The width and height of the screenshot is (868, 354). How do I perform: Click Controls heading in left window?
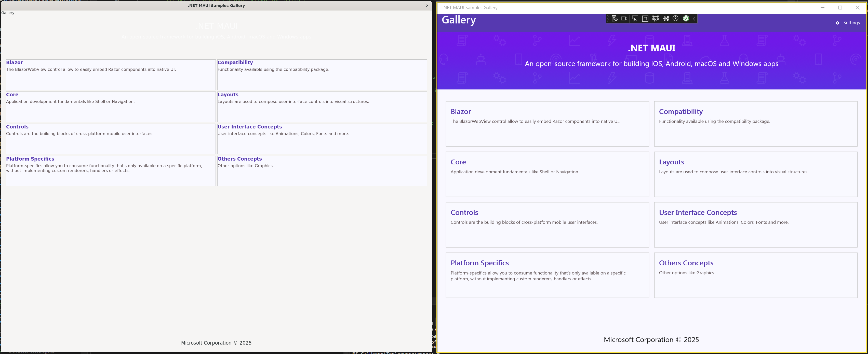click(x=17, y=127)
